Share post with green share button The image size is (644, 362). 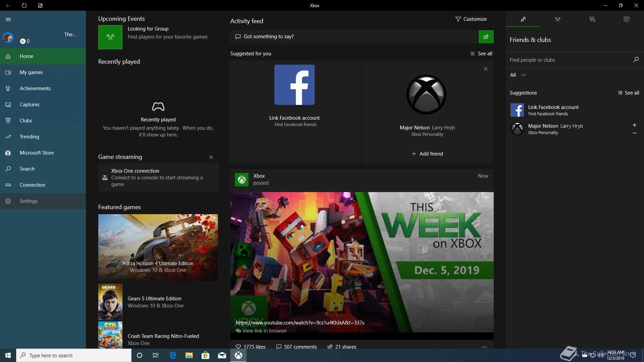(486, 37)
